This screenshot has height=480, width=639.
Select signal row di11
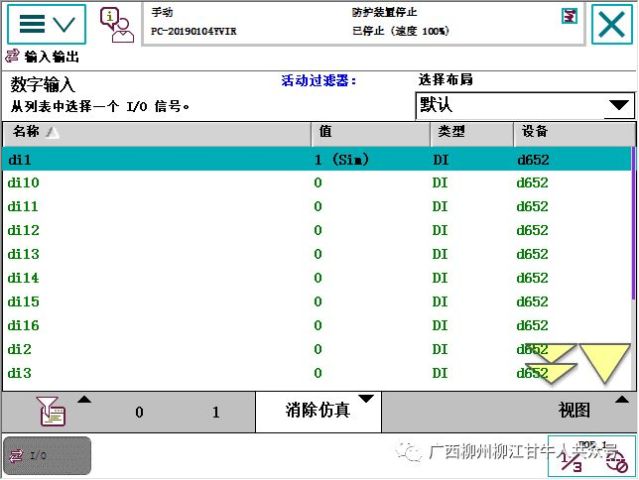(x=317, y=206)
